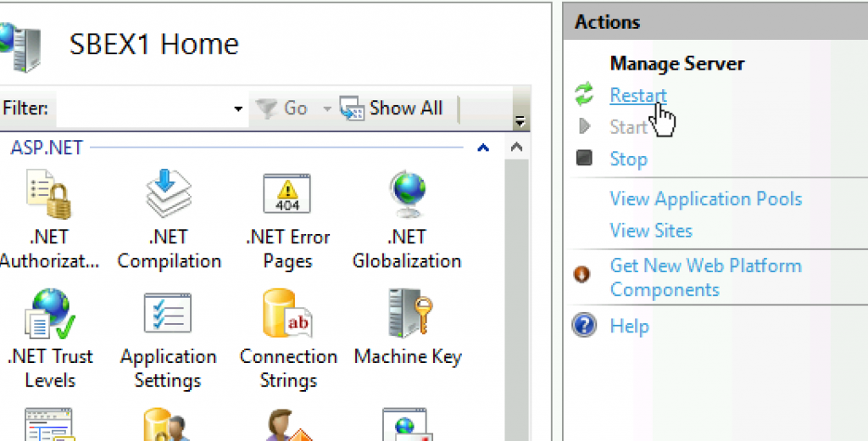This screenshot has height=441, width=868.
Task: Click Get New Web Platform Components
Action: pos(706,277)
